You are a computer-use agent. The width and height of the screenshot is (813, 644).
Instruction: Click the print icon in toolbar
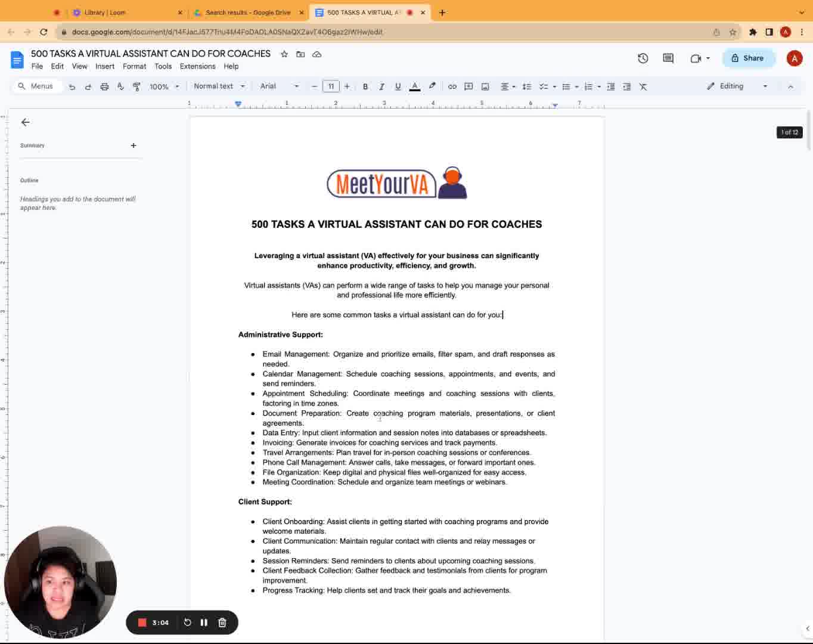104,86
